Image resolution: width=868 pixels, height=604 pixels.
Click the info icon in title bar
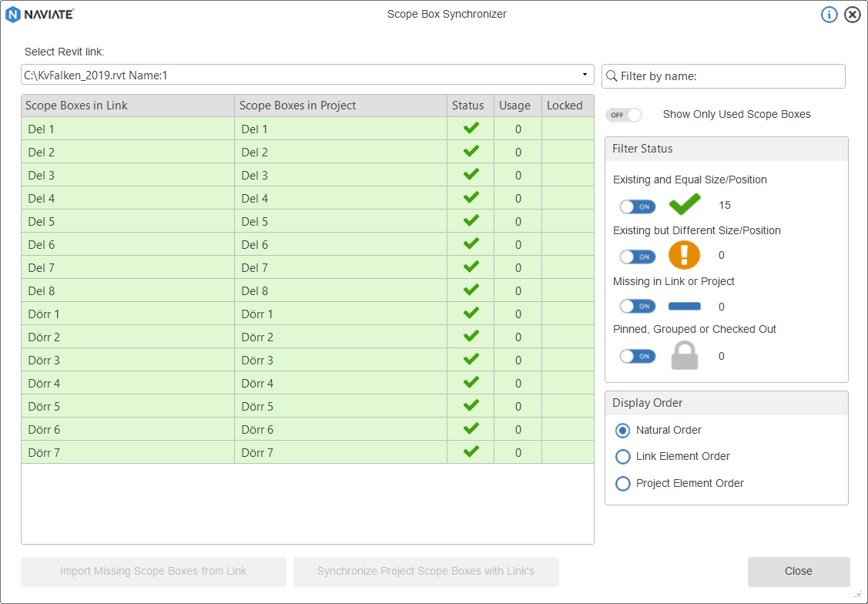coord(829,15)
